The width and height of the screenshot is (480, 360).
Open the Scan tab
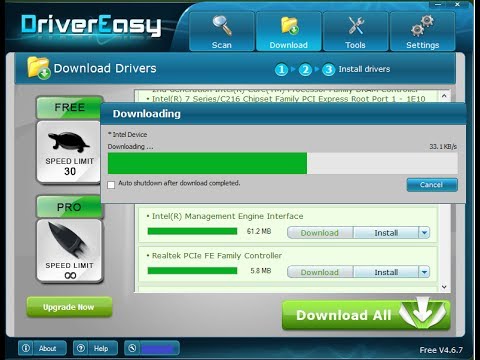tap(222, 31)
